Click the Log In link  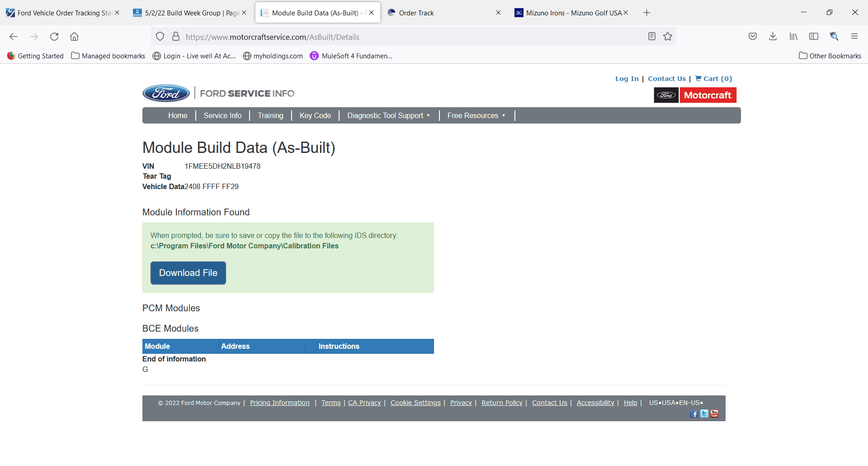pos(627,79)
